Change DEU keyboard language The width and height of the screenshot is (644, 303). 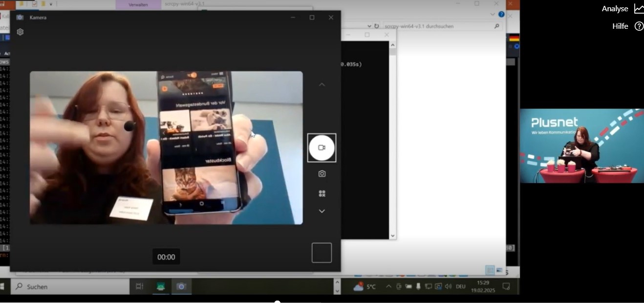click(460, 287)
